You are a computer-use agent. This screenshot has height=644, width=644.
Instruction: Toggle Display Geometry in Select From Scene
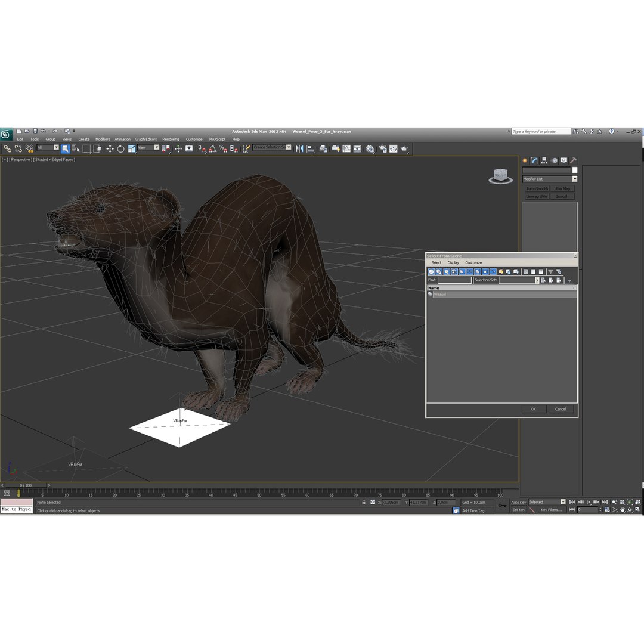coord(431,271)
